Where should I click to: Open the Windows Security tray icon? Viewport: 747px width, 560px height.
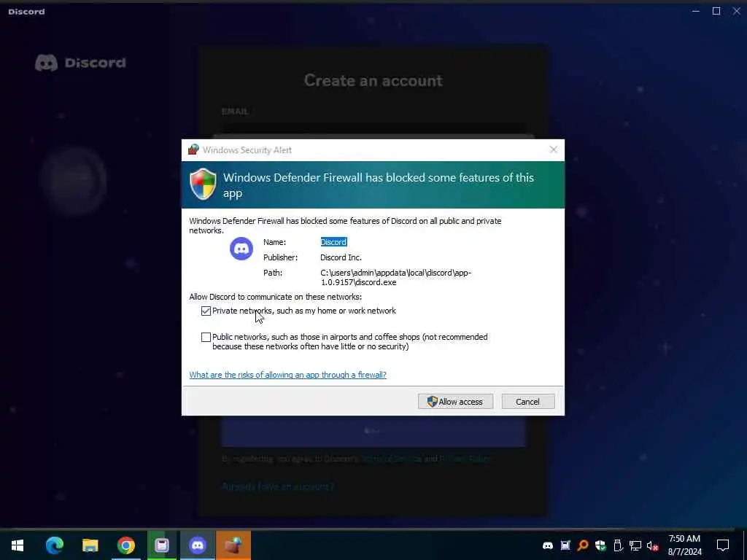tap(600, 545)
